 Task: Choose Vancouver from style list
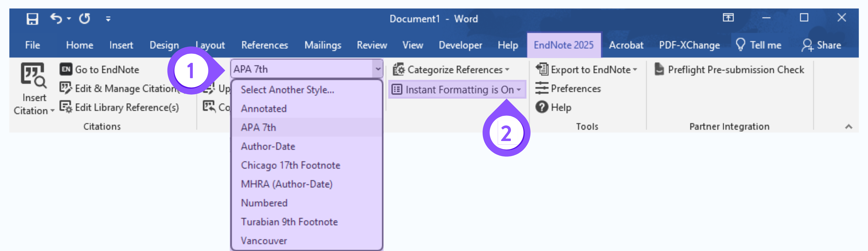pyautogui.click(x=264, y=241)
